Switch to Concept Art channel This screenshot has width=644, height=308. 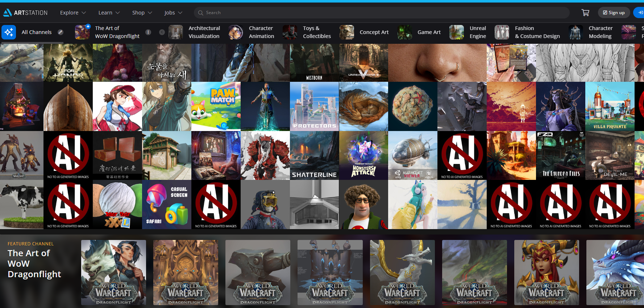coord(374,32)
